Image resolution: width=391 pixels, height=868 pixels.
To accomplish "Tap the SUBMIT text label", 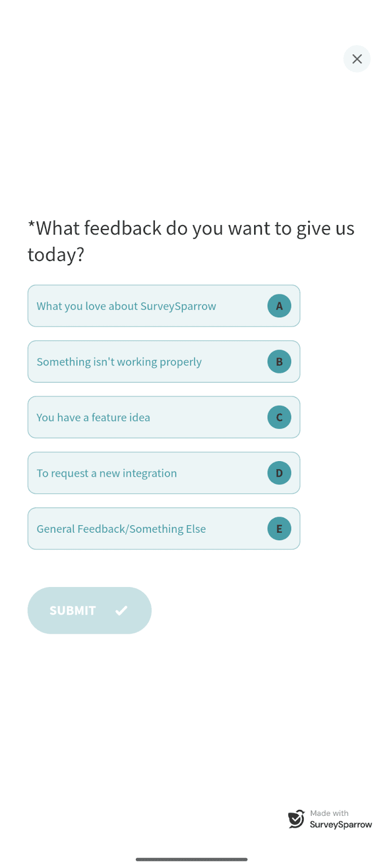I will (x=72, y=611).
